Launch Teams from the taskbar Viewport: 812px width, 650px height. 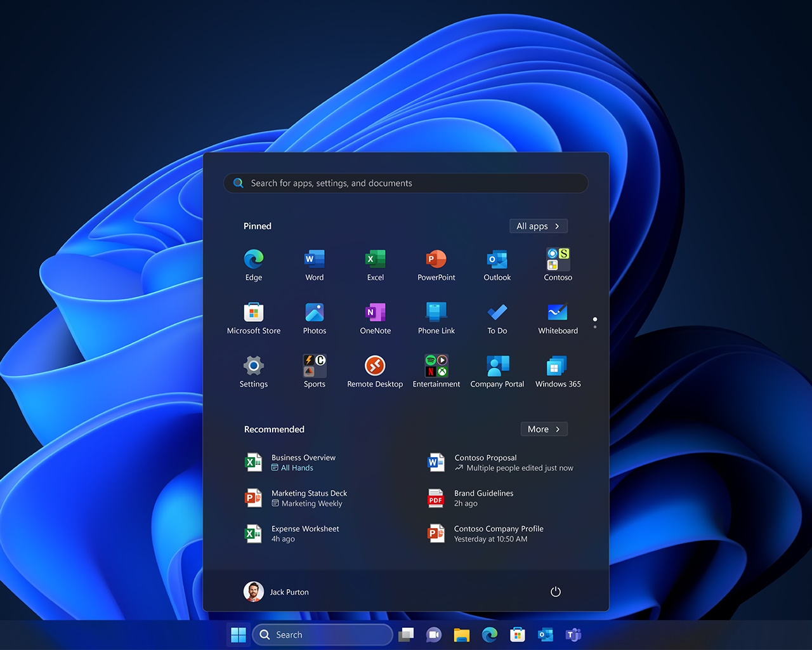[x=573, y=635]
